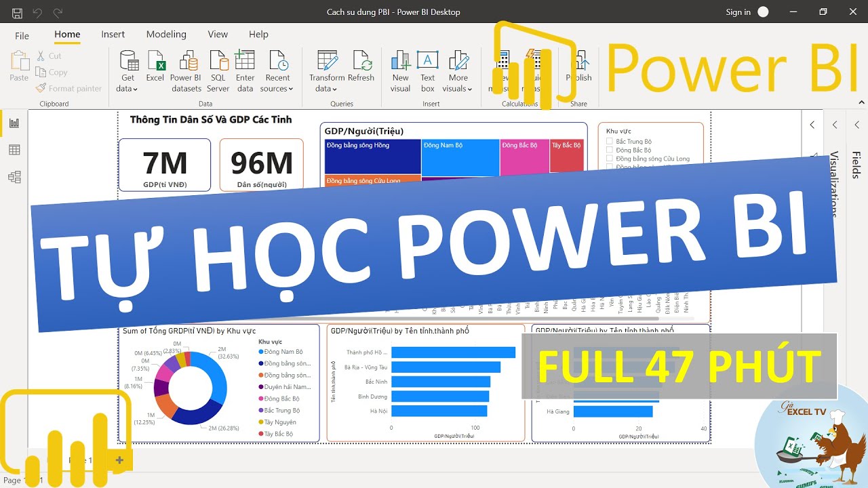Click the Paste clipboard icon
Image resolution: width=868 pixels, height=488 pixels.
tap(19, 61)
